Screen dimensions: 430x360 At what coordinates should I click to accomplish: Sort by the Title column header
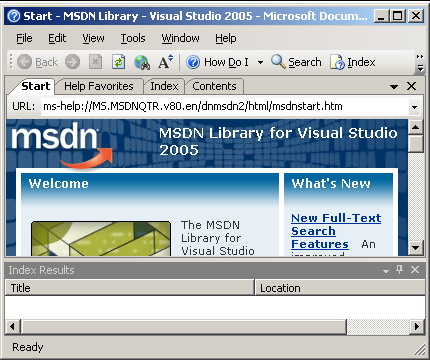[130, 288]
